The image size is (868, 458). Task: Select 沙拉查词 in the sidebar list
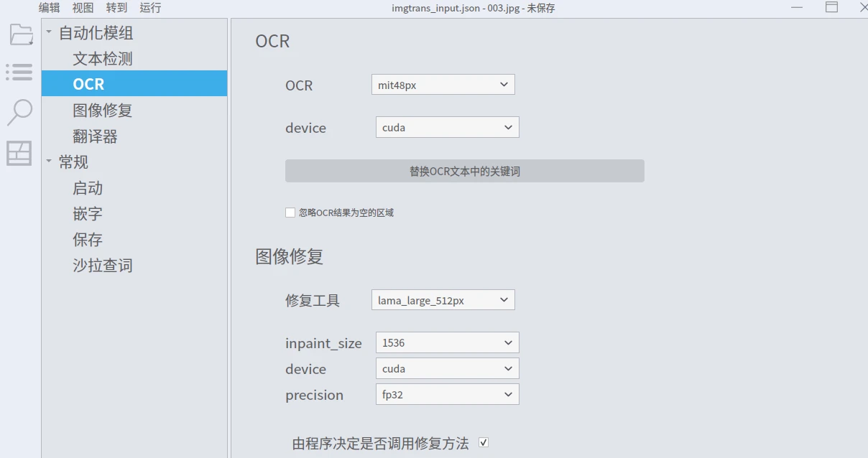click(x=103, y=266)
